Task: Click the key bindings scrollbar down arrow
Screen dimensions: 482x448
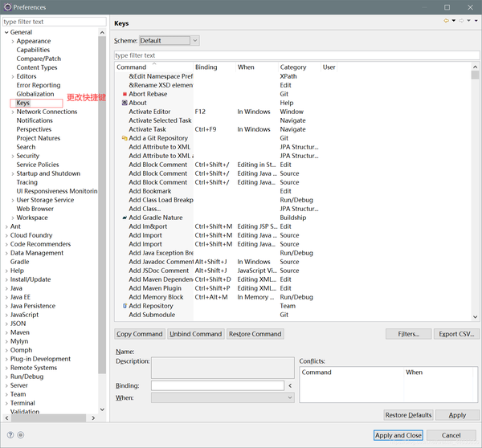Action: pyautogui.click(x=475, y=317)
